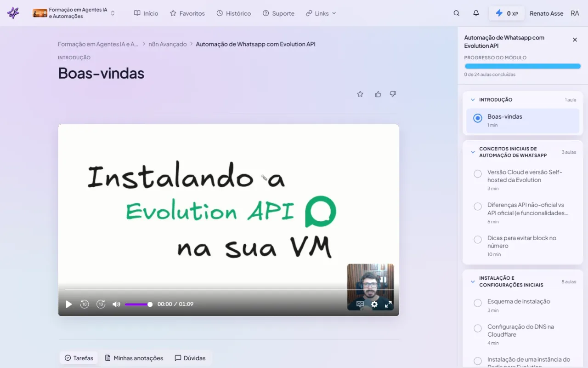Open notifications bell icon
588x368 pixels.
pyautogui.click(x=476, y=13)
